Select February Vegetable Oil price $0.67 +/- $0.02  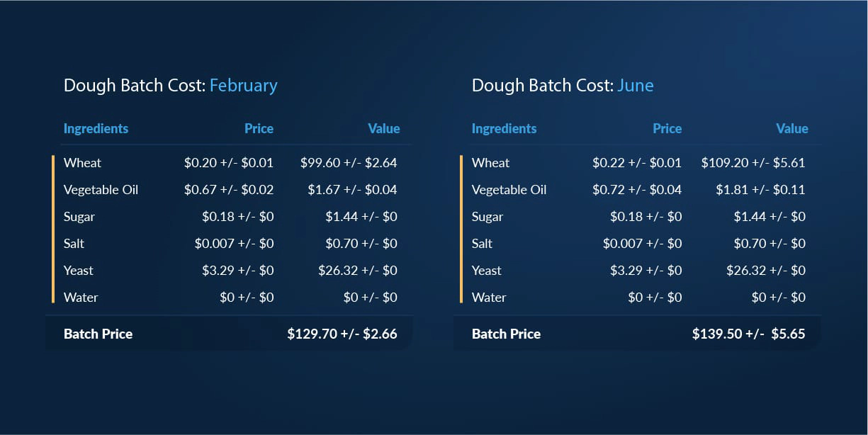(x=228, y=190)
